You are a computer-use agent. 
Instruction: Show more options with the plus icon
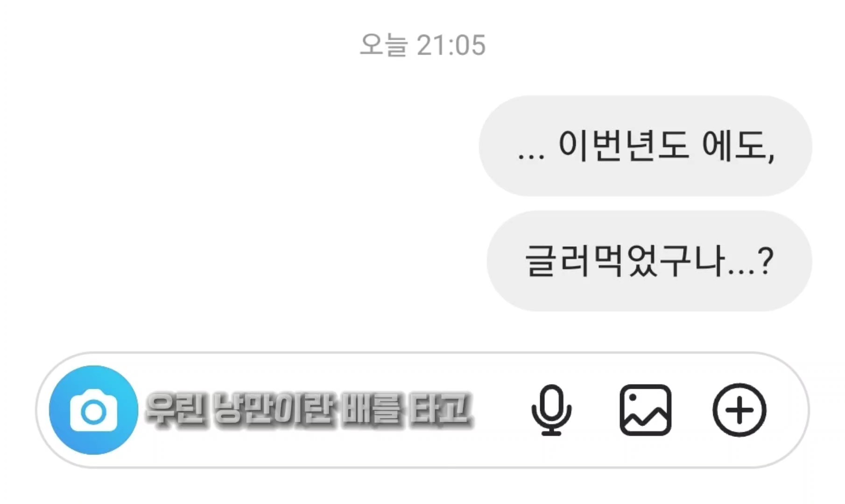pyautogui.click(x=739, y=410)
